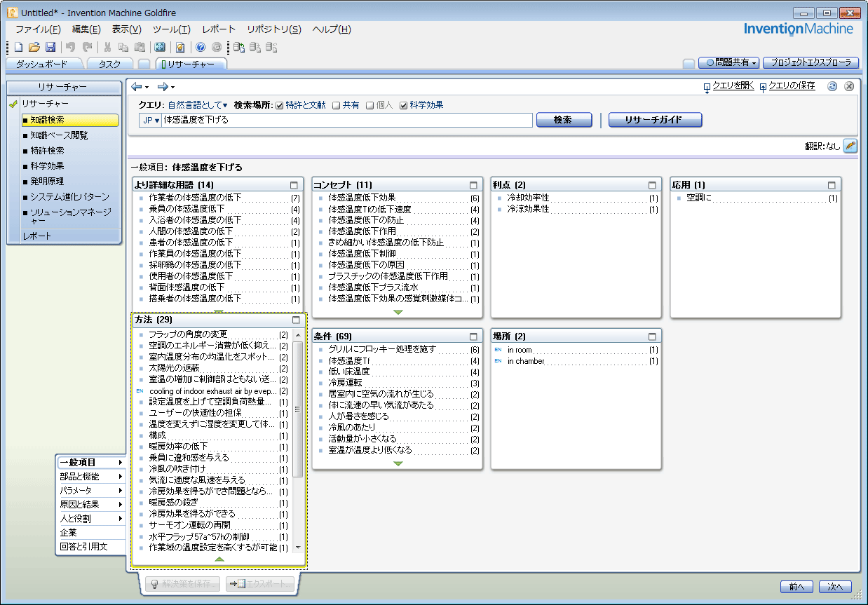Screen dimensions: 868x605
Task: Click the Redo toolbar icon
Action: [87, 47]
